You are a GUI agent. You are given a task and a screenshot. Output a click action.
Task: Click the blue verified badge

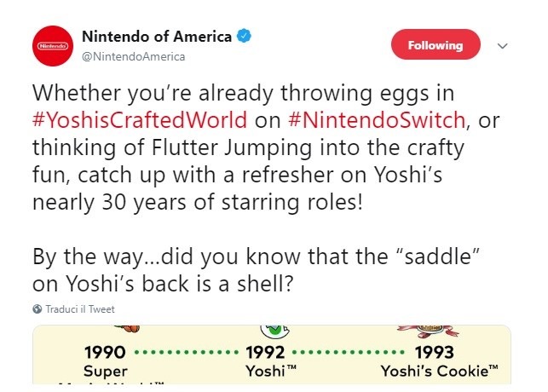245,37
